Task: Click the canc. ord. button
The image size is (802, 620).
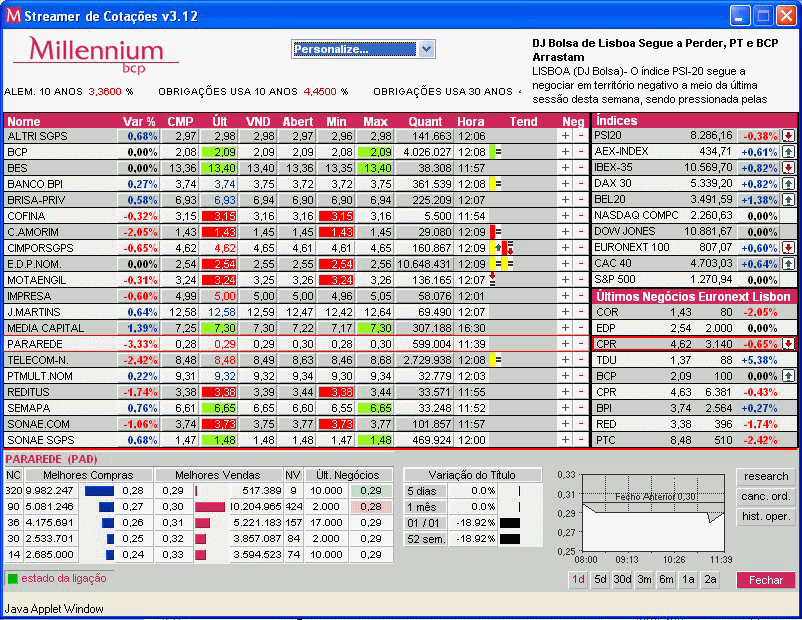Action: 766,496
